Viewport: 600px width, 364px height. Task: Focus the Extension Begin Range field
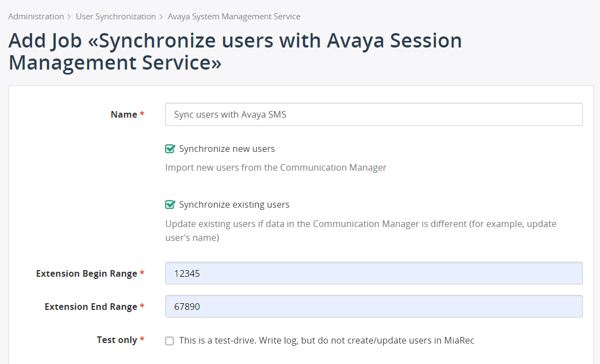coord(374,273)
